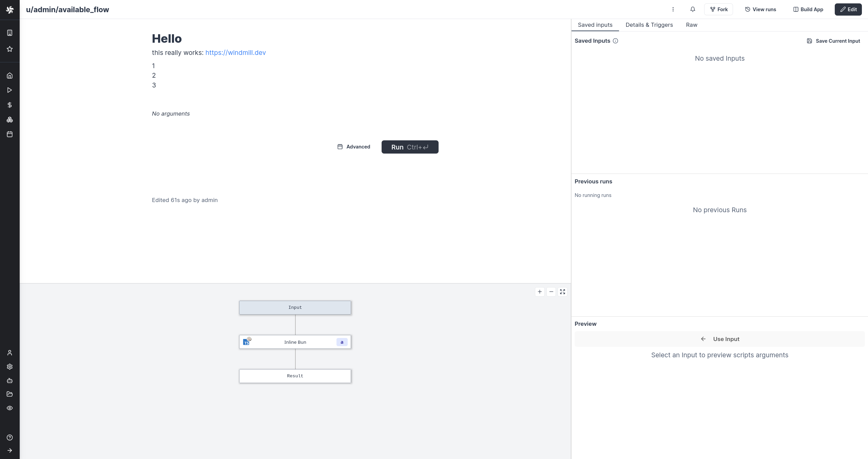Image resolution: width=868 pixels, height=459 pixels.
Task: Open the Windmill logo home
Action: [10, 9]
